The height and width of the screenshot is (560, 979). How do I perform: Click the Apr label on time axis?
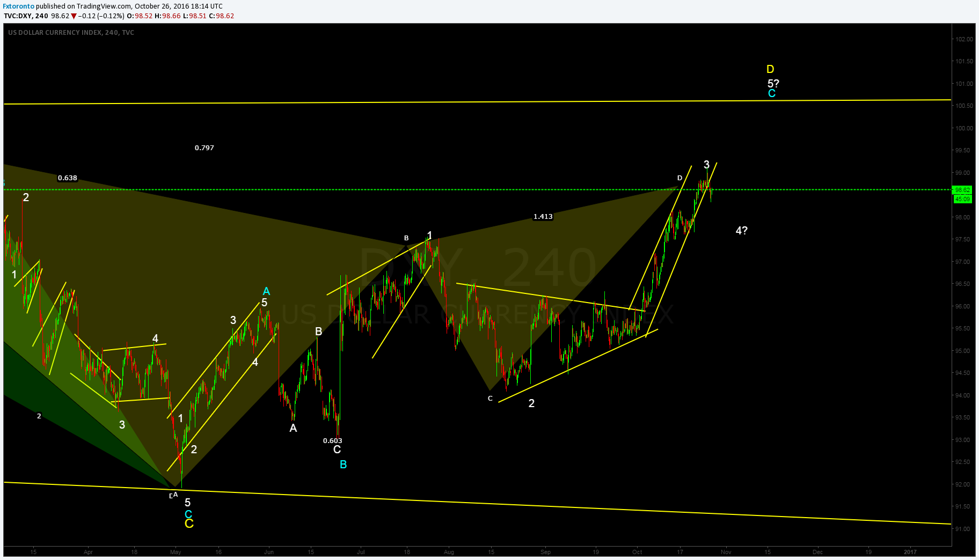click(x=89, y=552)
